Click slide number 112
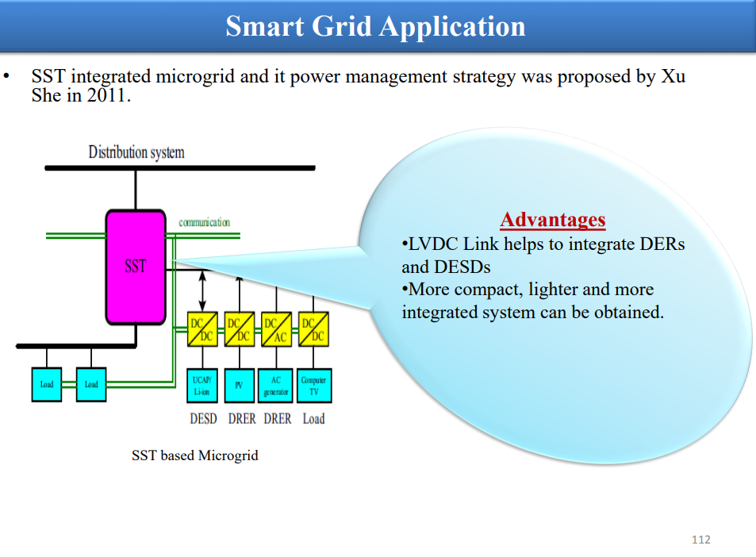756x557 pixels. point(701,540)
